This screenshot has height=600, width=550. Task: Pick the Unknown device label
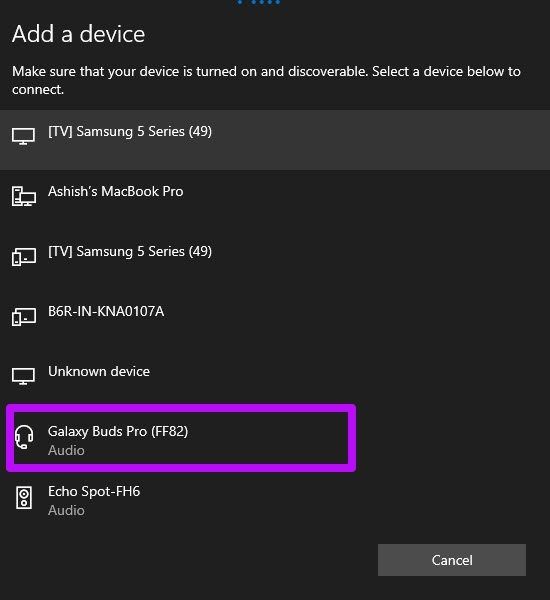click(x=99, y=371)
